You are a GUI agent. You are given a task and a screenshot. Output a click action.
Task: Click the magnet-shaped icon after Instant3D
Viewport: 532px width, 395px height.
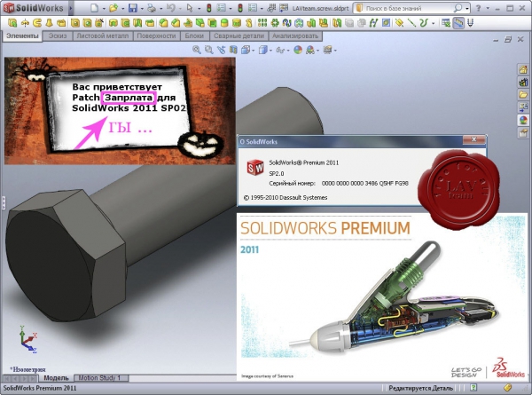(x=470, y=23)
